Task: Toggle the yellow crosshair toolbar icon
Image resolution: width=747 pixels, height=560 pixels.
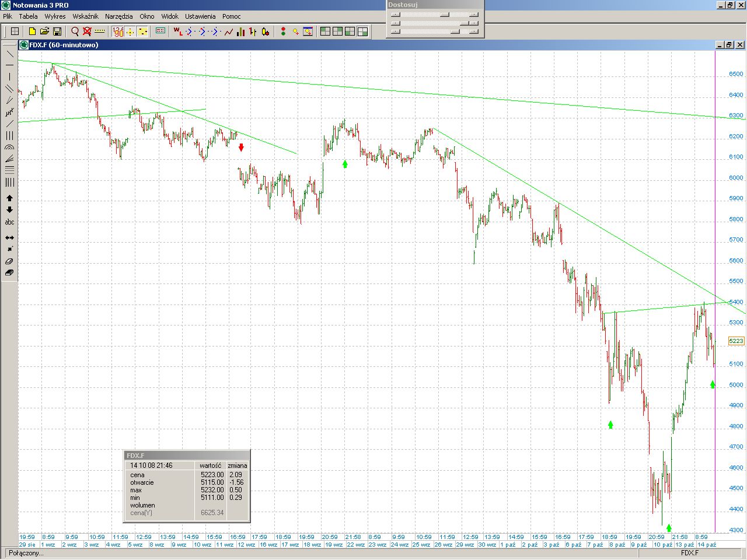Action: [130, 32]
